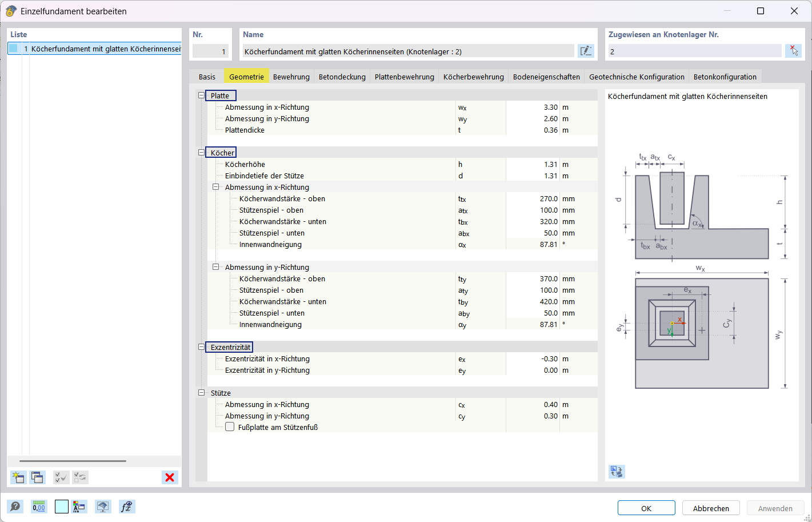This screenshot has height=522, width=812.
Task: Click the Abbrechen button
Action: pyautogui.click(x=711, y=508)
